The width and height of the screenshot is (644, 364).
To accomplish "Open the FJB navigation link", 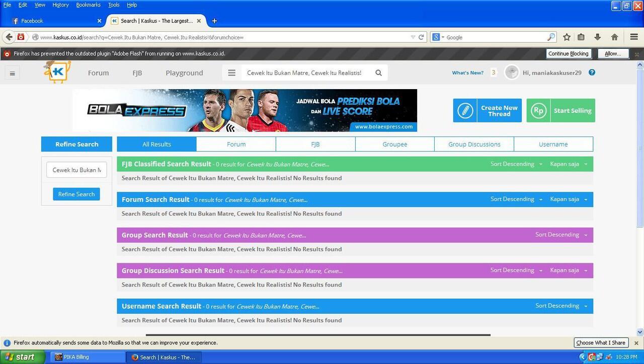I will pos(137,72).
